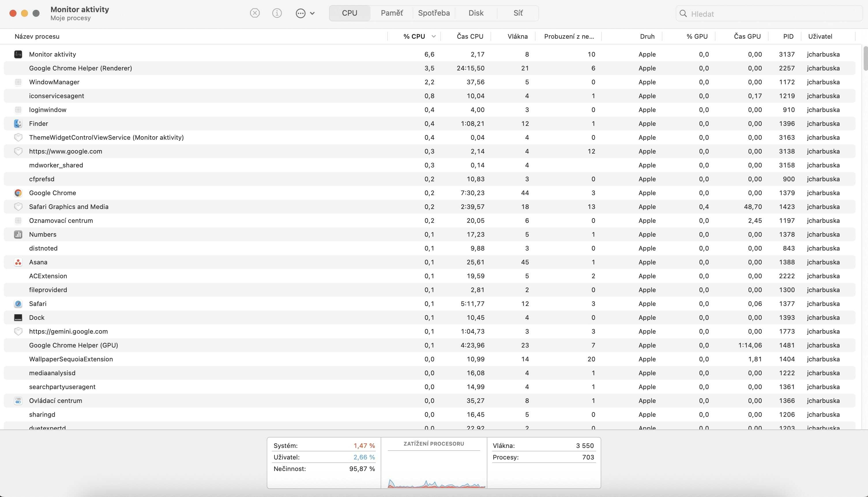Click the stop process (X) toolbar icon

(255, 13)
